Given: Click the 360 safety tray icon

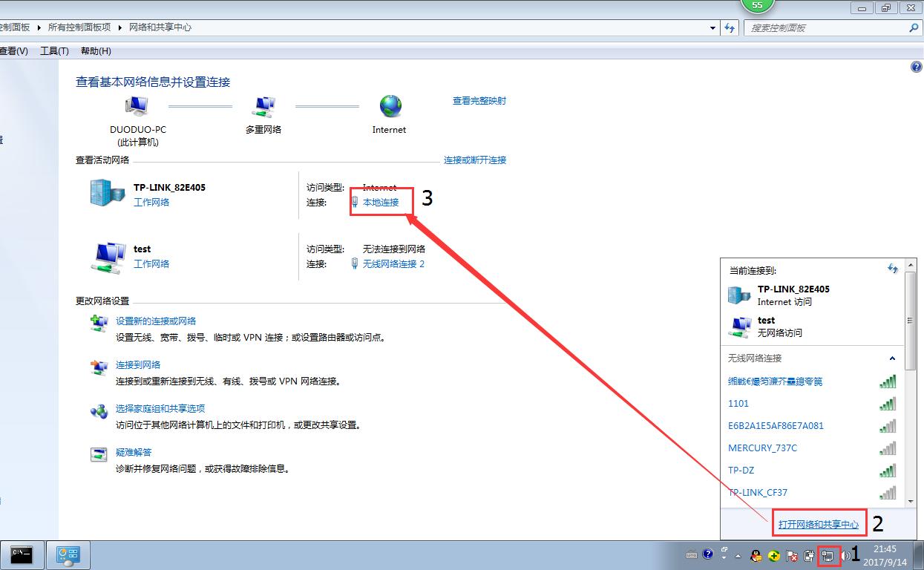Looking at the screenshot, I should coord(774,556).
